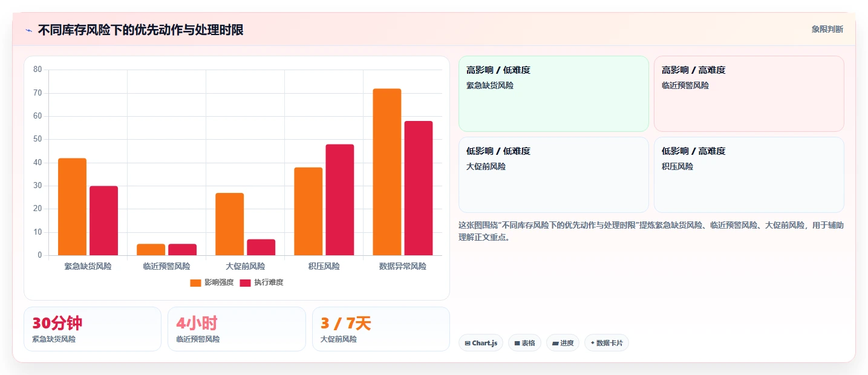Click the card title 不同库存风险下的优先动作与处理时限
868x375 pixels.
(x=140, y=30)
